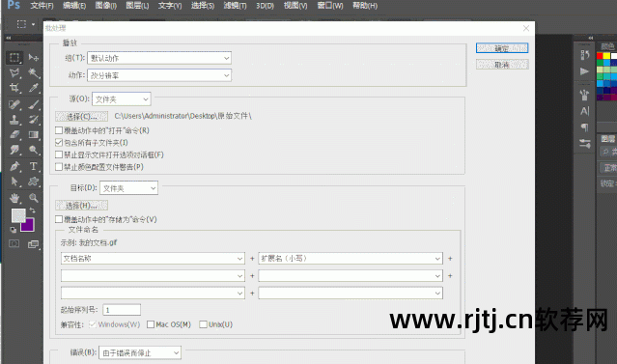
Task: Select the Lasso tool in toolbox
Action: coord(14,72)
